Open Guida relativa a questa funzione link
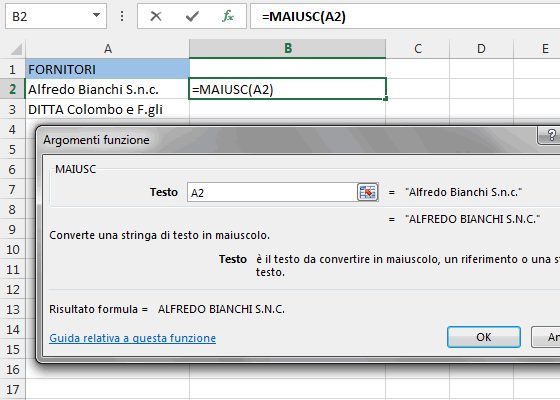The image size is (560, 400). 132,338
